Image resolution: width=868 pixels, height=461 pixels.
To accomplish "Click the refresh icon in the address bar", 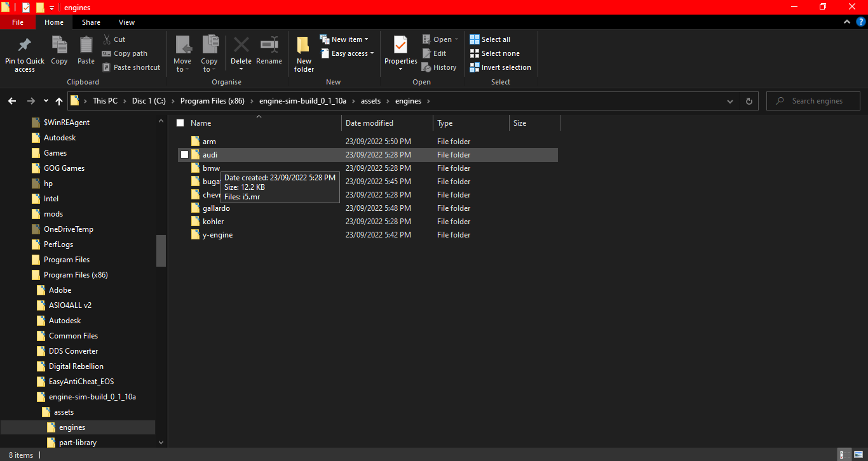I will [x=749, y=100].
